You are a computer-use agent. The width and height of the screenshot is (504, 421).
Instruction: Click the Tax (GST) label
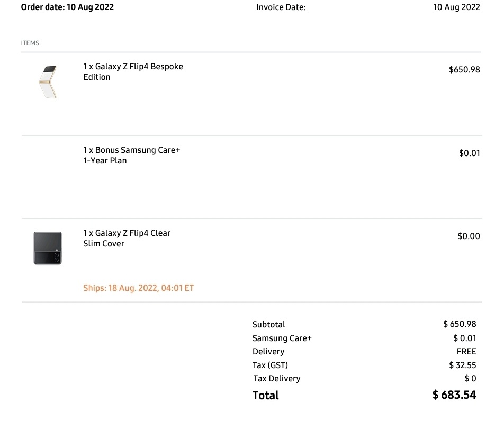pos(270,365)
